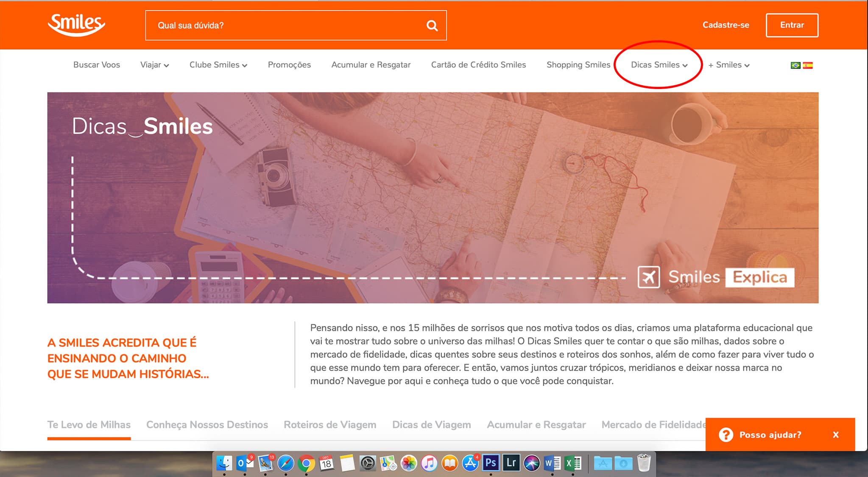The height and width of the screenshot is (477, 868).
Task: Open the App Store in the dock
Action: tap(470, 463)
